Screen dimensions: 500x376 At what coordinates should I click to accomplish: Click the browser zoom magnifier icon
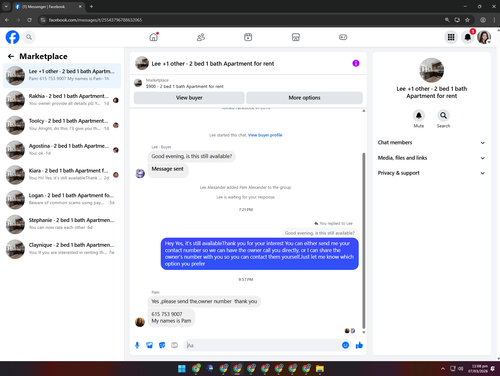(447, 20)
